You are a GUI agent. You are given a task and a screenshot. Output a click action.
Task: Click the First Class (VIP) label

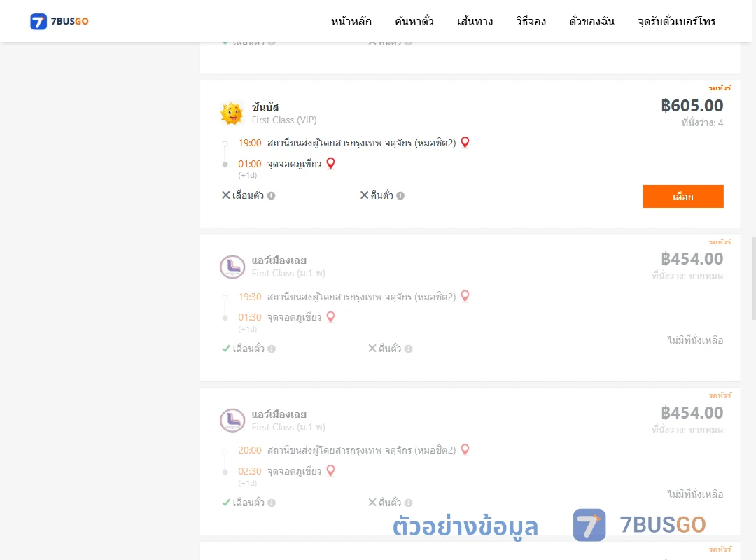coord(284,120)
